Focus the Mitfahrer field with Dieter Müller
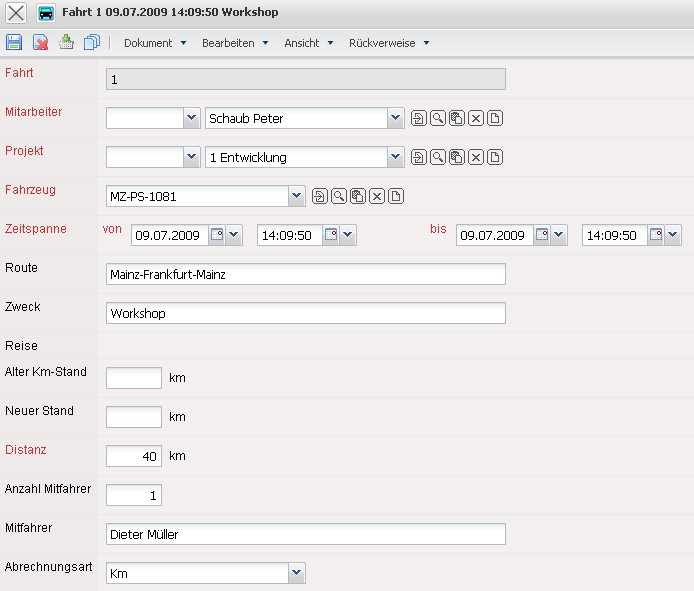 pos(305,534)
